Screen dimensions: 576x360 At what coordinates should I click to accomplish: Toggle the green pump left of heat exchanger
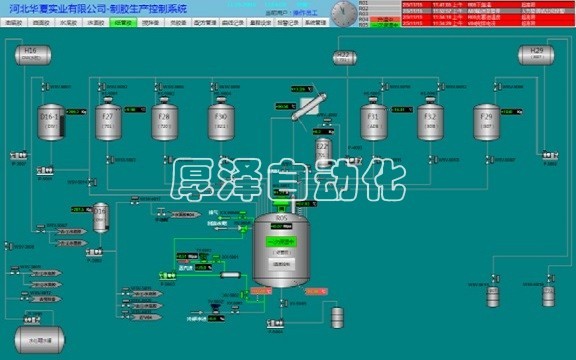(168, 275)
